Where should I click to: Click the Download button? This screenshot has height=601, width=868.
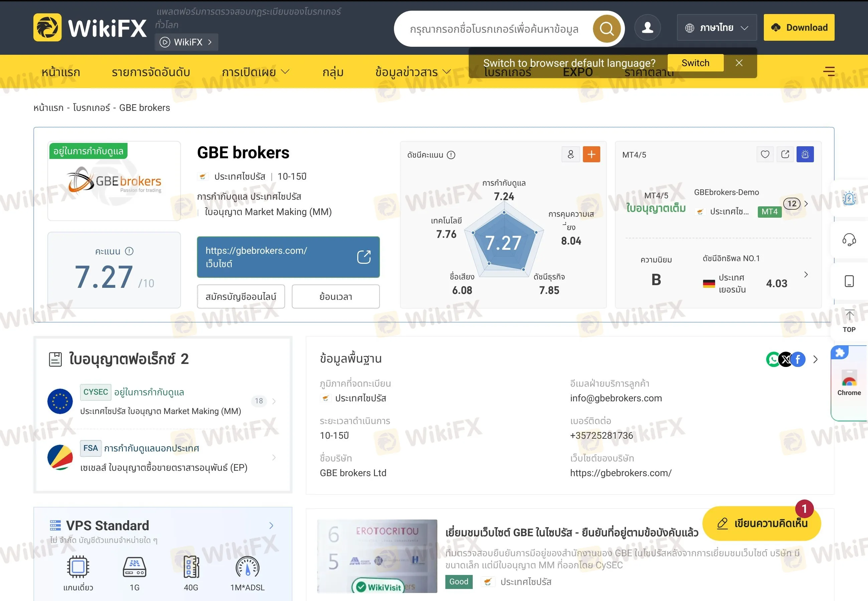pos(799,27)
